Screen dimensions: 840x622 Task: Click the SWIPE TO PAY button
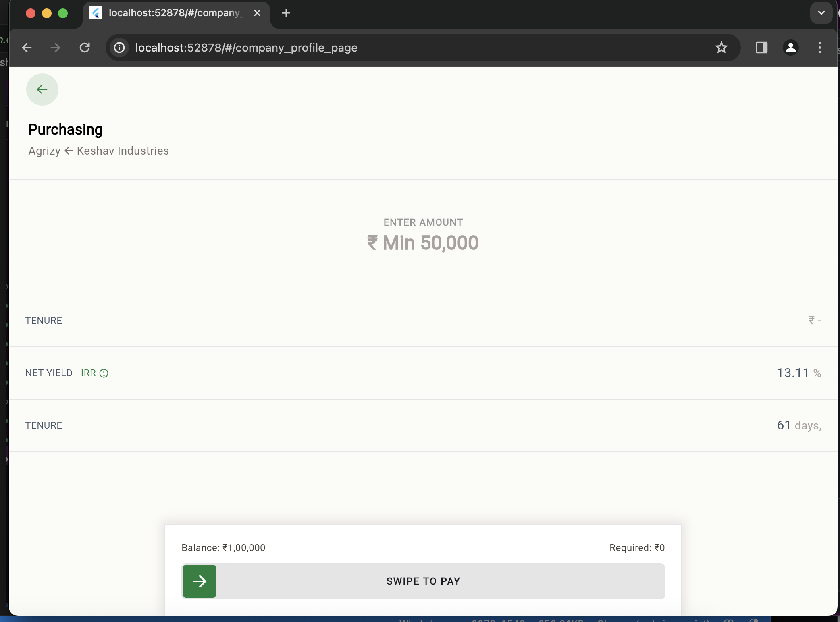tap(423, 581)
